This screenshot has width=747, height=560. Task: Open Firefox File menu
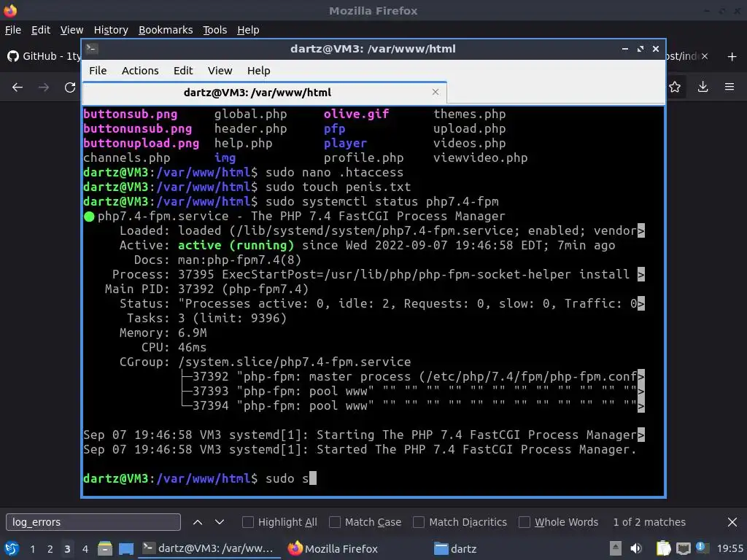point(13,30)
